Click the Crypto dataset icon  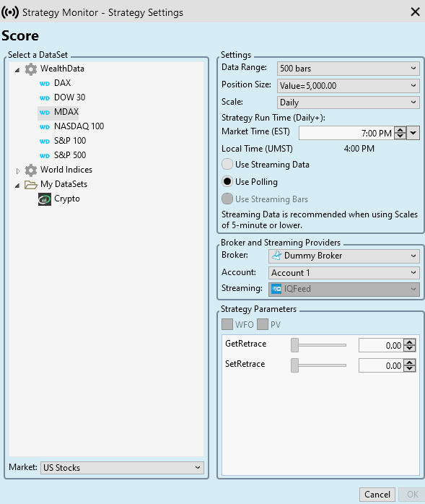tap(45, 199)
